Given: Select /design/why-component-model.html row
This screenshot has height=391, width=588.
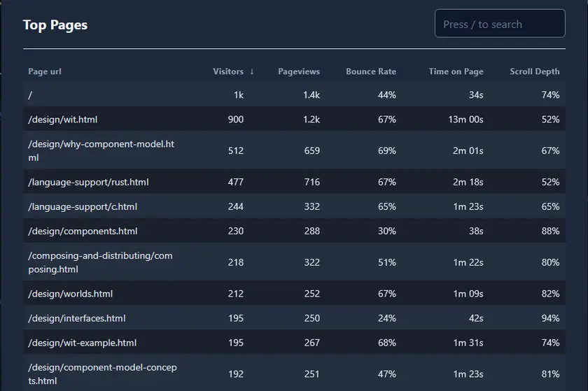Looking at the screenshot, I should coord(101,150).
